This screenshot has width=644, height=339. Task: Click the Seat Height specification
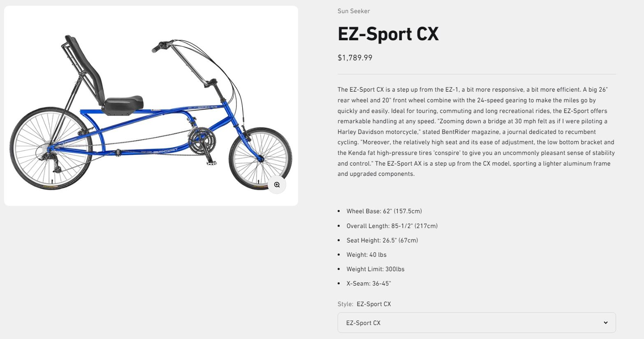[x=382, y=240]
